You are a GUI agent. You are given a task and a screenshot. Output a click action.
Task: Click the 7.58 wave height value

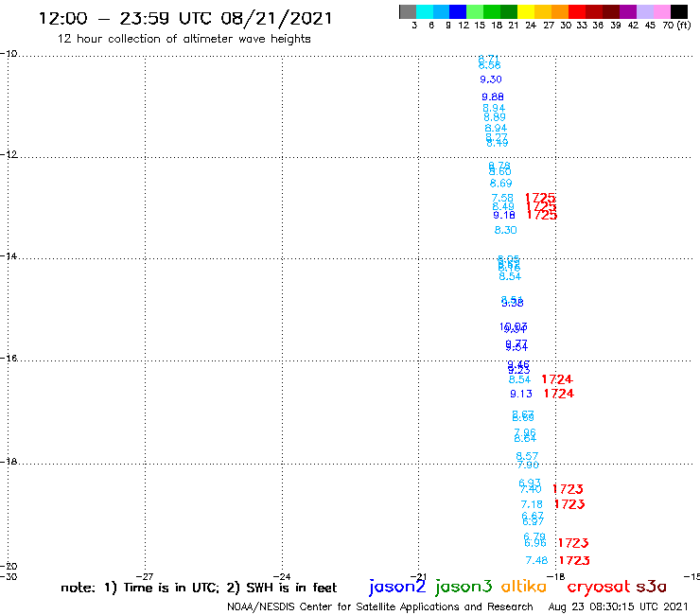(x=502, y=198)
